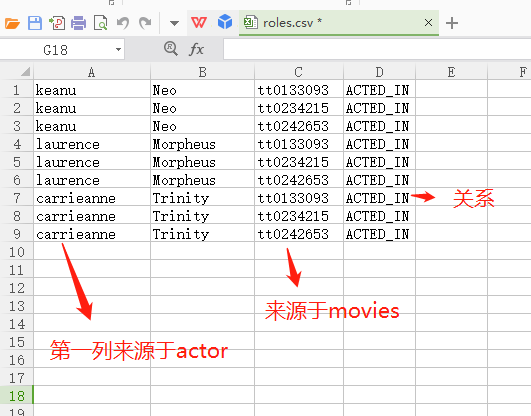531x416 pixels.
Task: Click cell C9 with tt0242653
Action: [x=299, y=234]
